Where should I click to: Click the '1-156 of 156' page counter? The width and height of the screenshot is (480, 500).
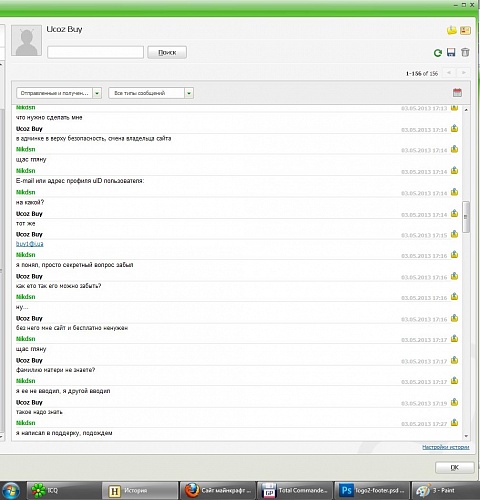click(x=422, y=73)
